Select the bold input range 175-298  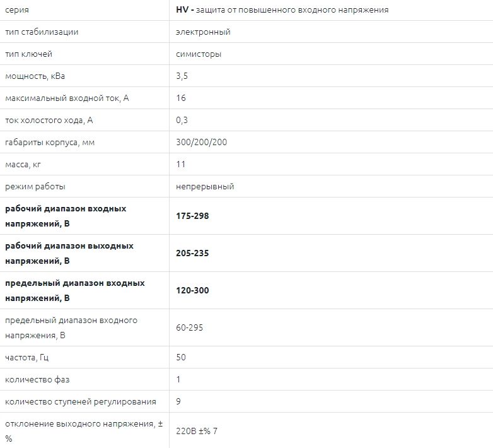[192, 216]
